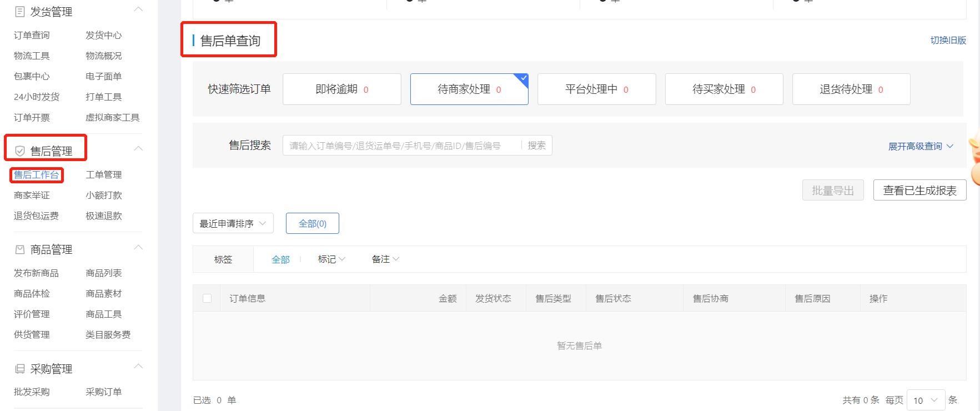Click the 暂无售后单 empty-state text
Image resolution: width=980 pixels, height=411 pixels.
point(579,345)
